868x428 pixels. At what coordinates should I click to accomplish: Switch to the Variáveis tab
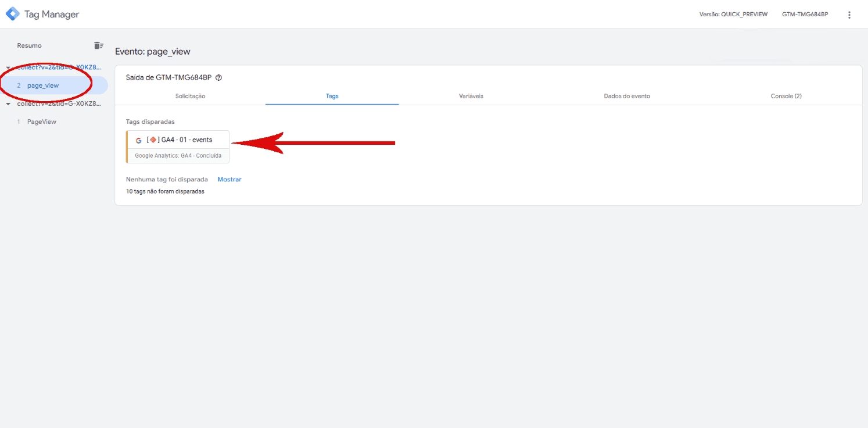471,96
